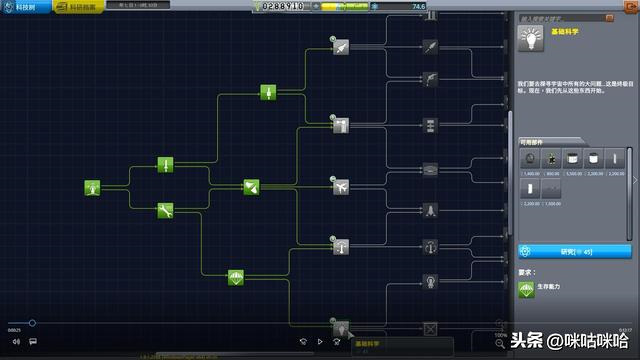The width and height of the screenshot is (640, 360).
Task: Switch to the 科技树 tab
Action: pyautogui.click(x=25, y=7)
